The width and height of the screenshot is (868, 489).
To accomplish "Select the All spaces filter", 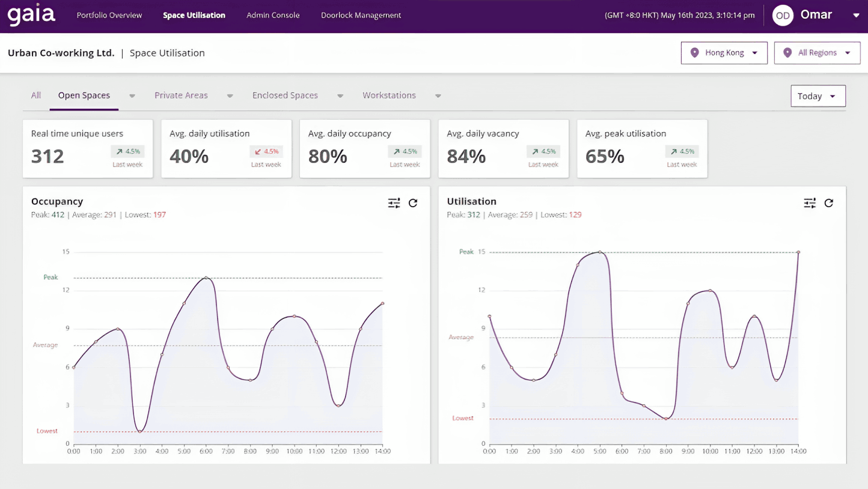I will point(35,95).
